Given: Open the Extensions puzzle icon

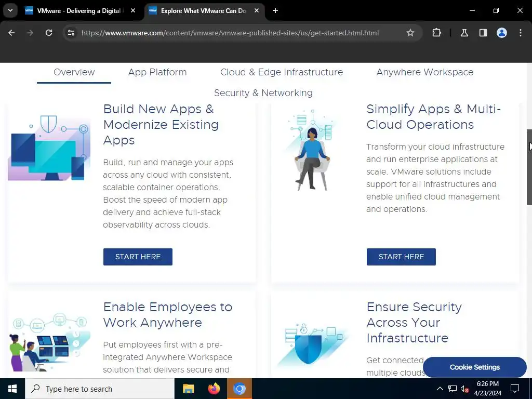Looking at the screenshot, I should pyautogui.click(x=436, y=33).
